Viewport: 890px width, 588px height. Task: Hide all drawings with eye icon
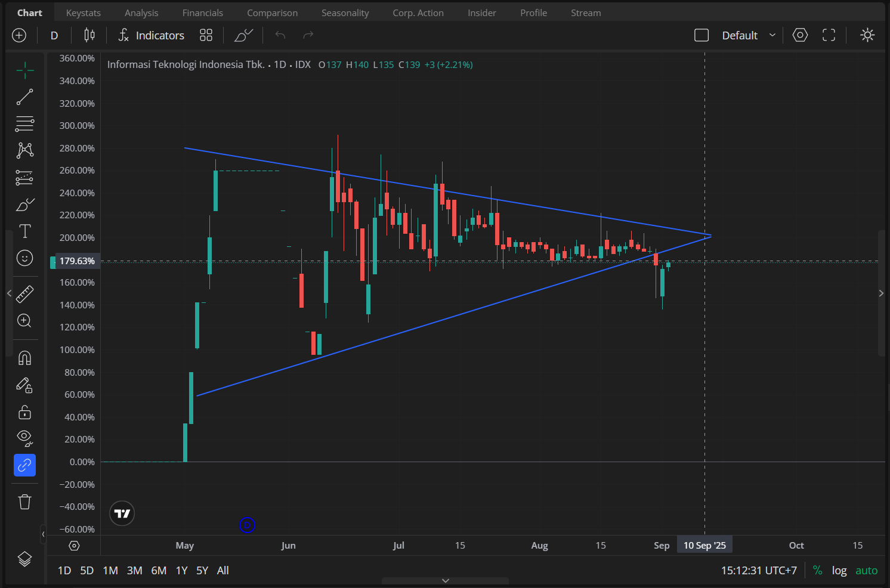pyautogui.click(x=24, y=438)
